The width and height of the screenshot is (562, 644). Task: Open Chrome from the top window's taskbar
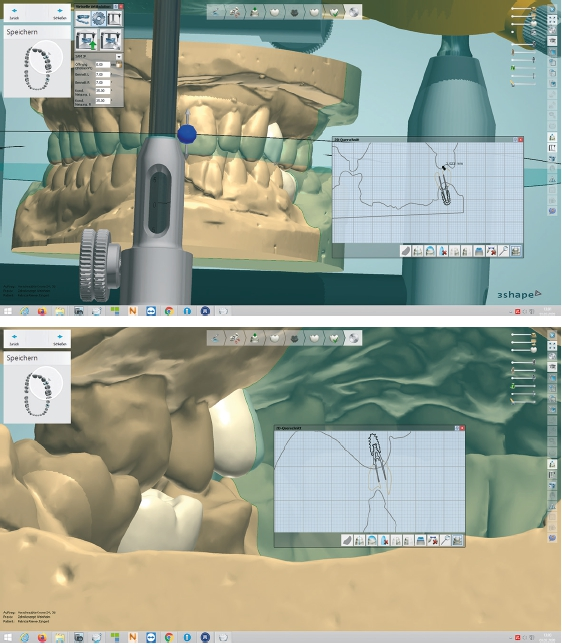tap(169, 311)
